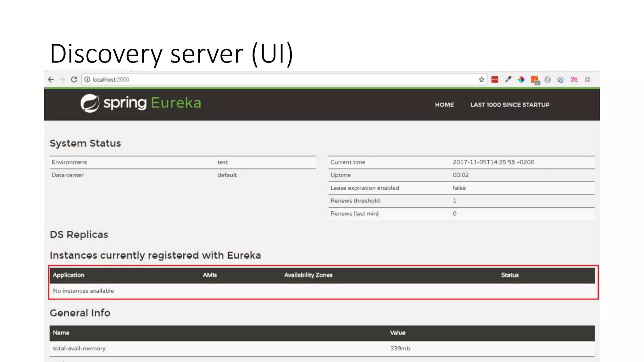Click the Current time label

(x=348, y=162)
